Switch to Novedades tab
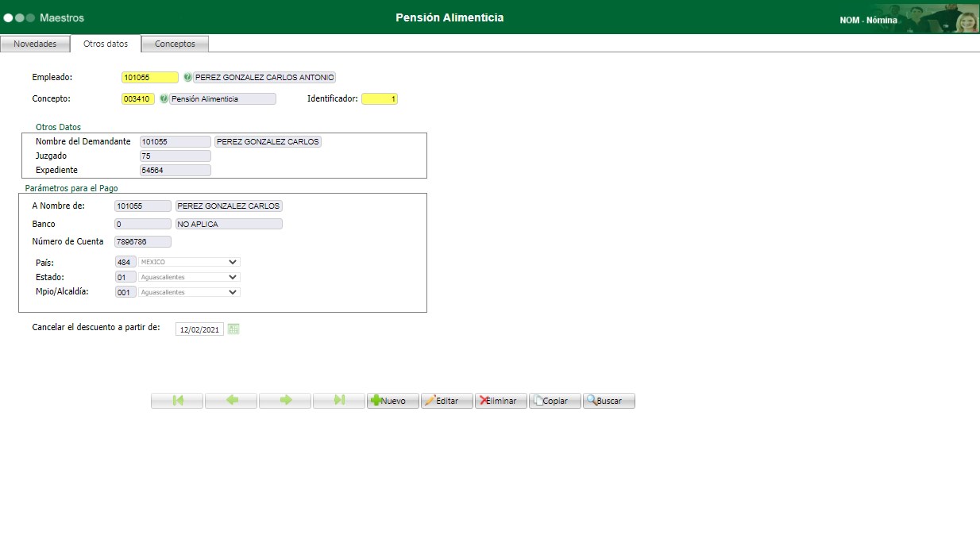Viewport: 980px width, 554px height. (35, 44)
